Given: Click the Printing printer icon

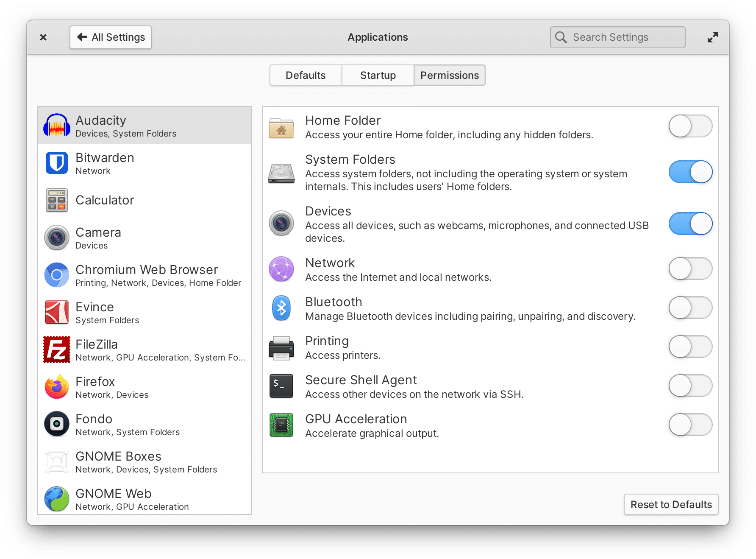Looking at the screenshot, I should pos(281,347).
